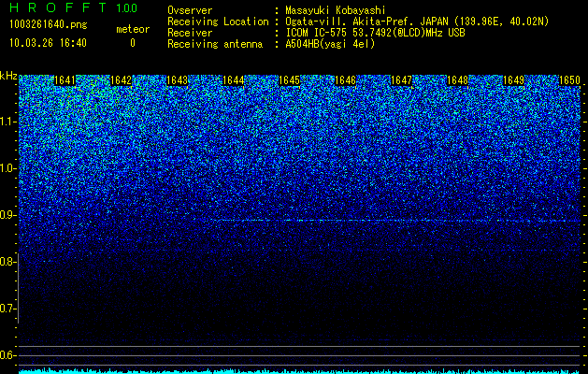This screenshot has height=374, width=588.
Task: Click the 1641 time marker
Action: (x=65, y=80)
